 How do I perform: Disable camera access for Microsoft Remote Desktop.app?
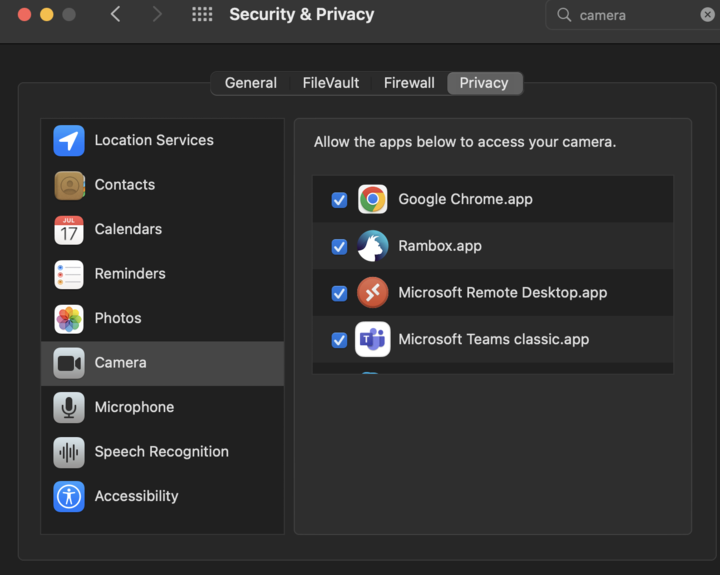click(x=339, y=293)
